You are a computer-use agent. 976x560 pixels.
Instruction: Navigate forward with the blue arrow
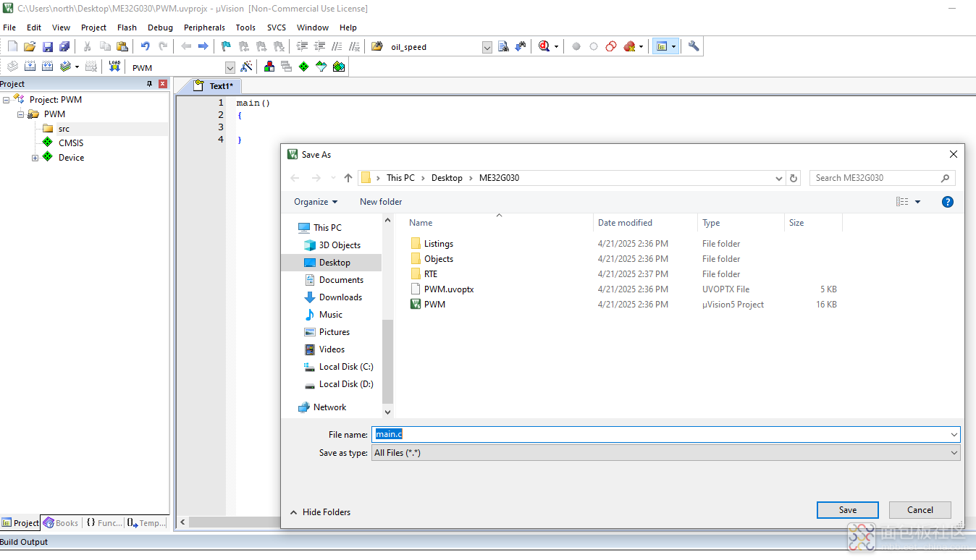(203, 46)
